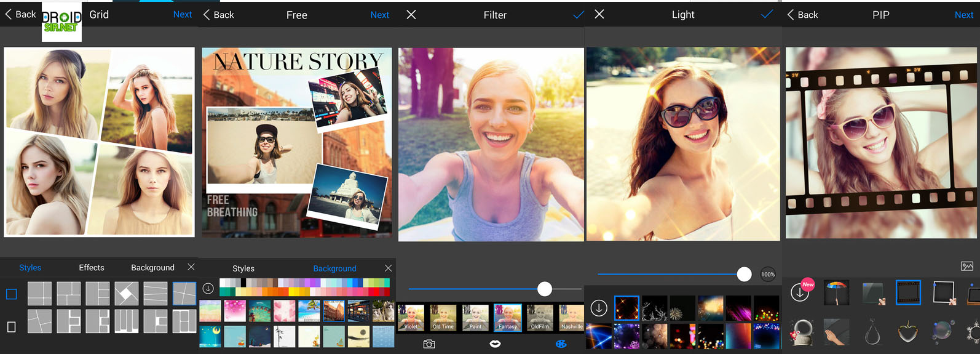The image size is (980, 354).
Task: Choose the umbrella PIP frame
Action: (x=836, y=293)
